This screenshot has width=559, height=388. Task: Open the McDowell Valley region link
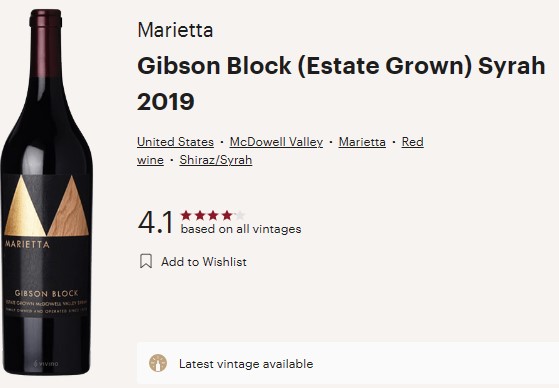(276, 142)
